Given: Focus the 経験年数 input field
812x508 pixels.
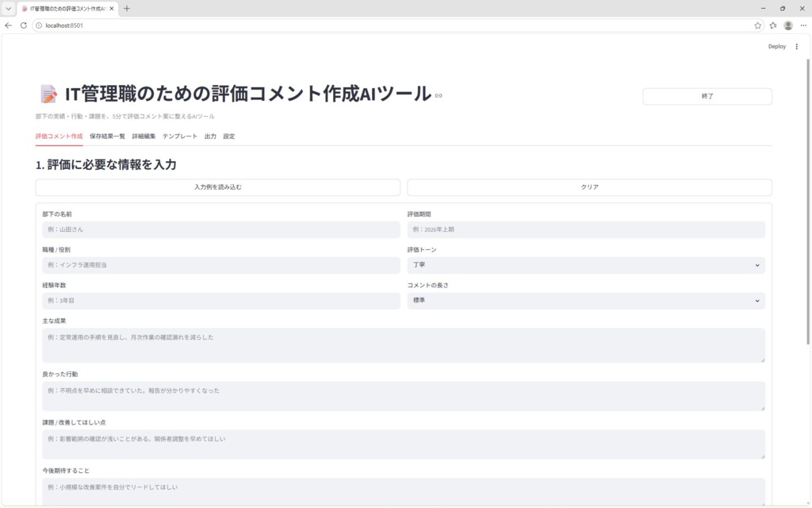Looking at the screenshot, I should point(221,301).
